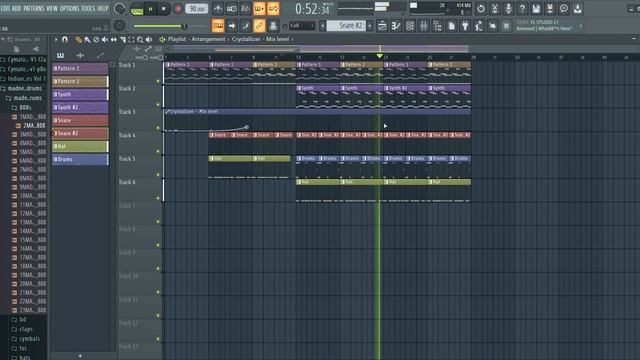Open the chat speech bubble icon
This screenshot has height=360, width=640.
click(x=564, y=9)
